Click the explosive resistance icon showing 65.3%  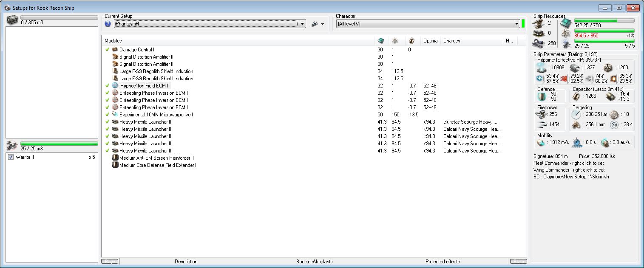tap(613, 78)
